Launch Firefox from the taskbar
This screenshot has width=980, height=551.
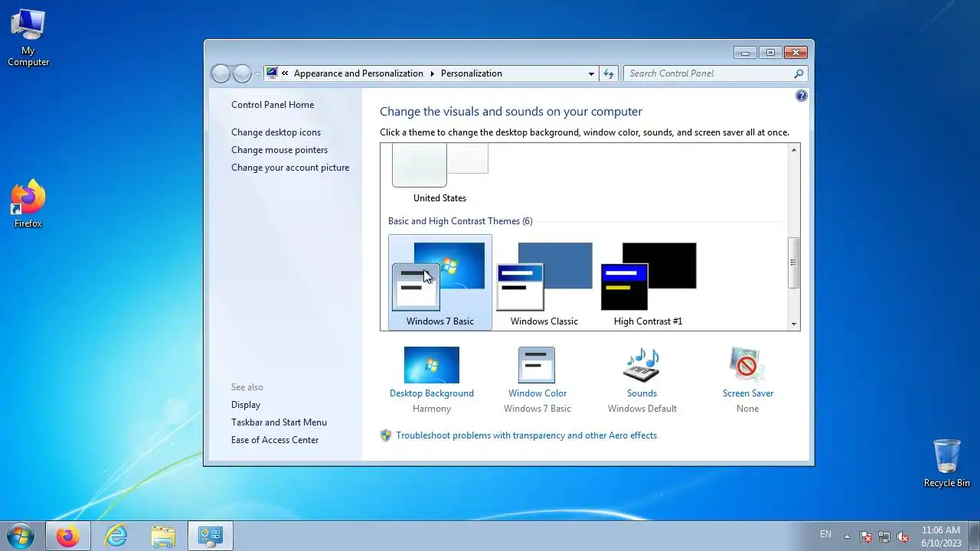[x=67, y=536]
